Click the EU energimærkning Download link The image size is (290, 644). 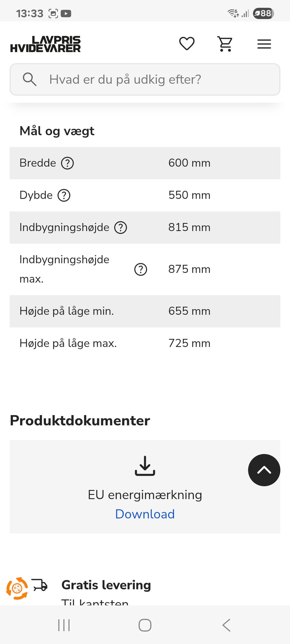(x=145, y=514)
